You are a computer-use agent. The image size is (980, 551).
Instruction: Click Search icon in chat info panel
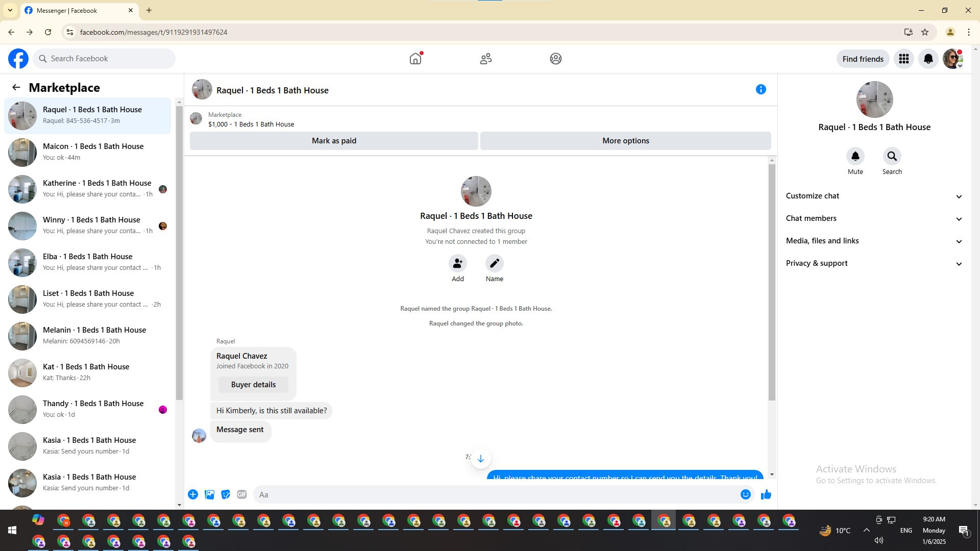tap(892, 157)
